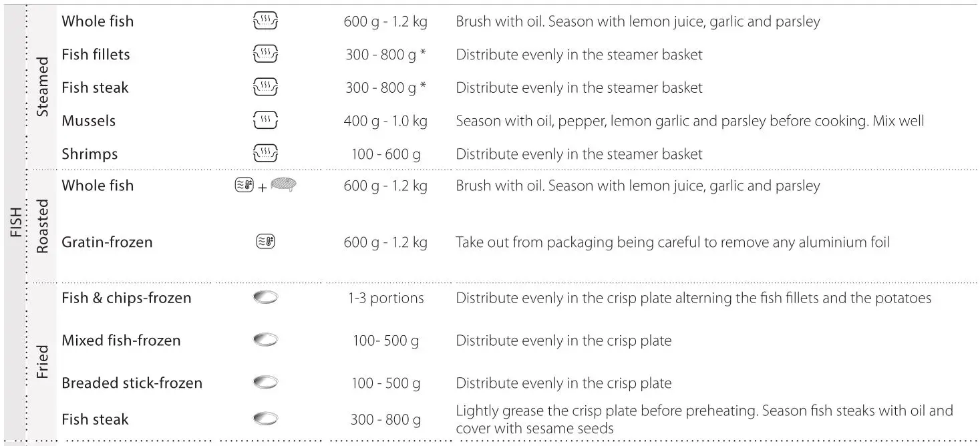Click the crisp plate icon beside fried Fish steak
Viewport: 980px width, 446px height.
(265, 419)
